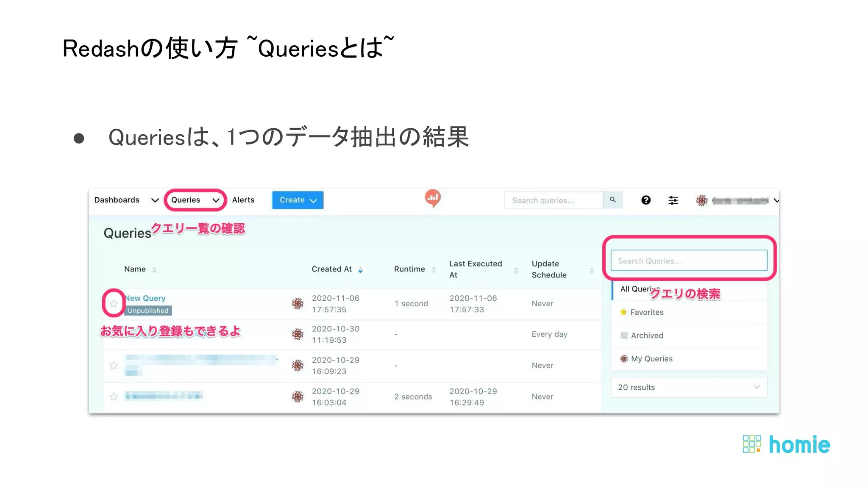Focus the sidebar Search Queries field
The width and height of the screenshot is (868, 488).
(x=689, y=261)
